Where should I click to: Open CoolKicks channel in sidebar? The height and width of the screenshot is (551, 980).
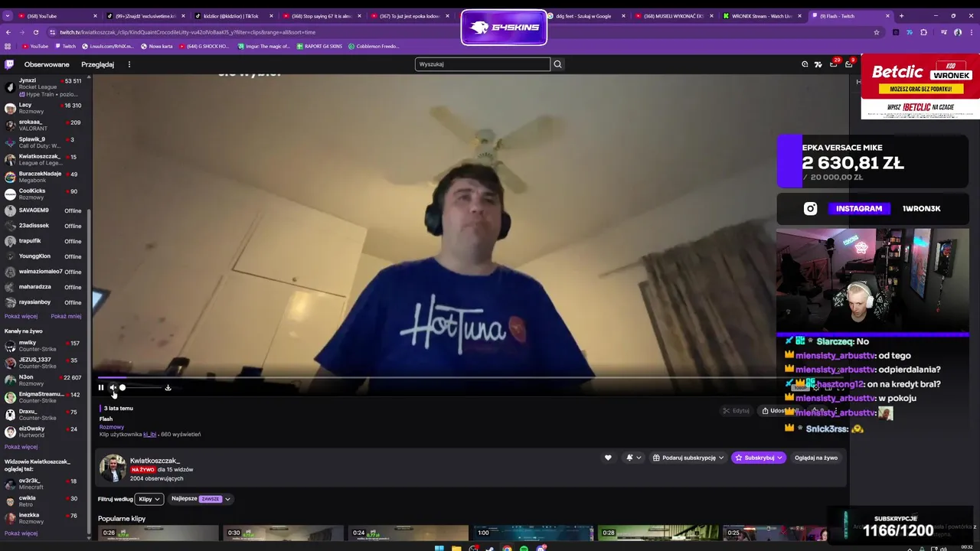click(x=44, y=194)
